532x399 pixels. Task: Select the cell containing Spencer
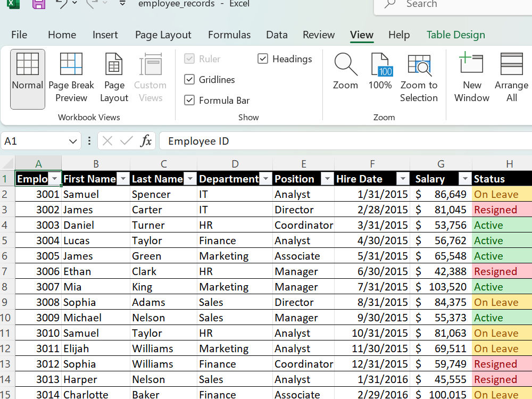(x=163, y=194)
